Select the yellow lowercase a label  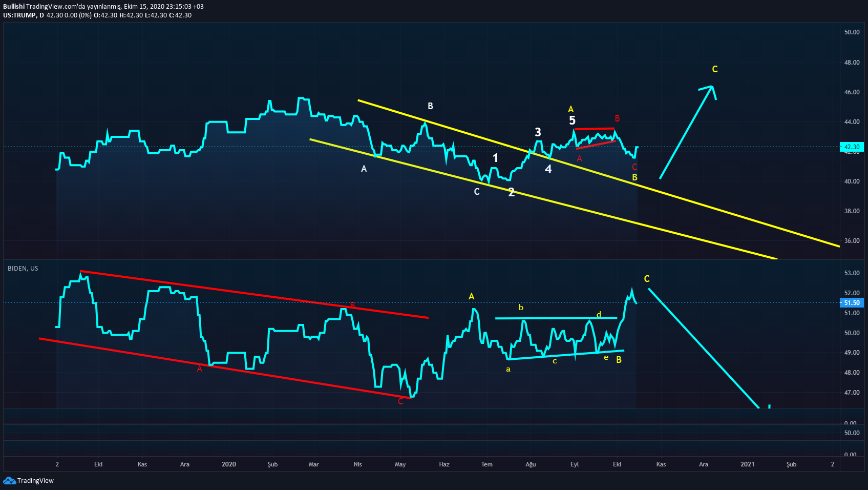(508, 369)
